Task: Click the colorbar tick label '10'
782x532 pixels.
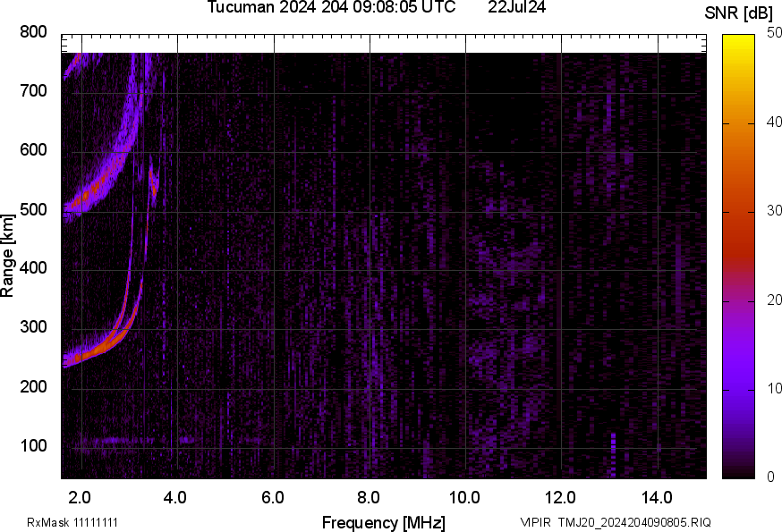Action: point(774,388)
